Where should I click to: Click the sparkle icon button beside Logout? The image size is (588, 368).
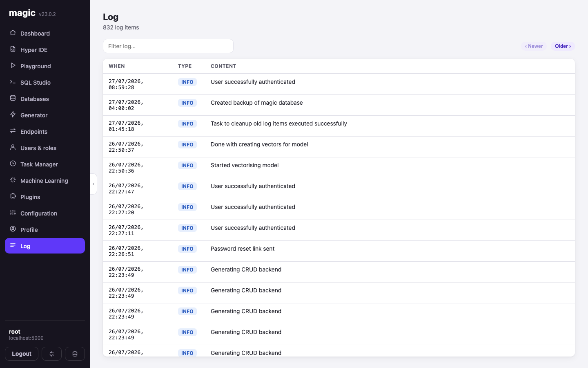[51, 354]
